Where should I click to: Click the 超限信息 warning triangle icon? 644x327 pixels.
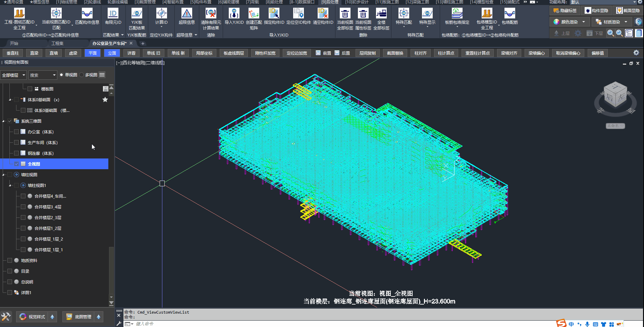tap(186, 14)
